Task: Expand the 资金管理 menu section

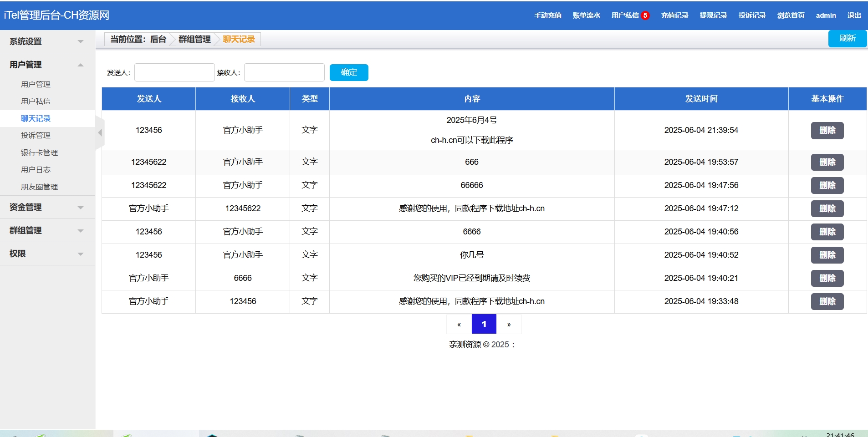Action: 47,207
